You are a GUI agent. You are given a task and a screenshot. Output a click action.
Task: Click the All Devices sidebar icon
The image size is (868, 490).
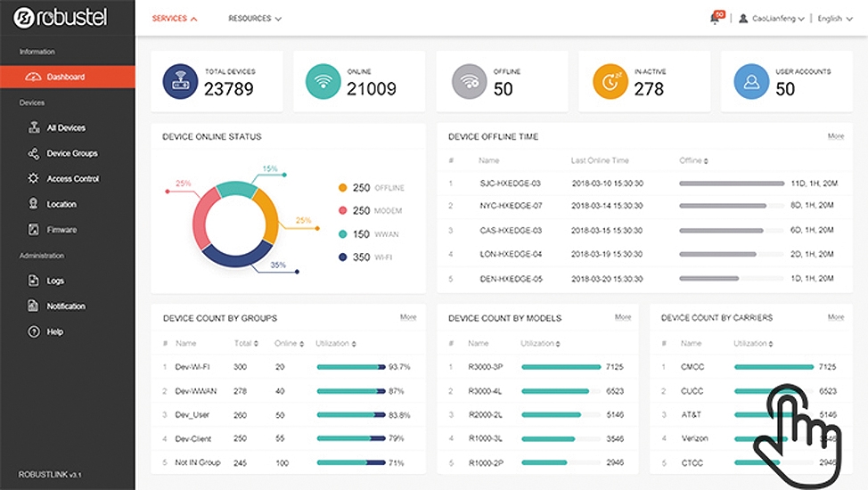(x=34, y=127)
